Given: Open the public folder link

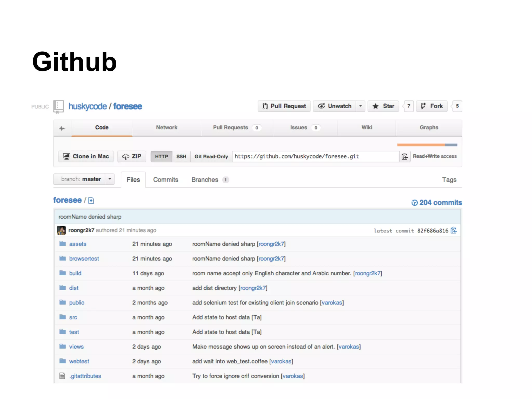Looking at the screenshot, I should [x=77, y=303].
